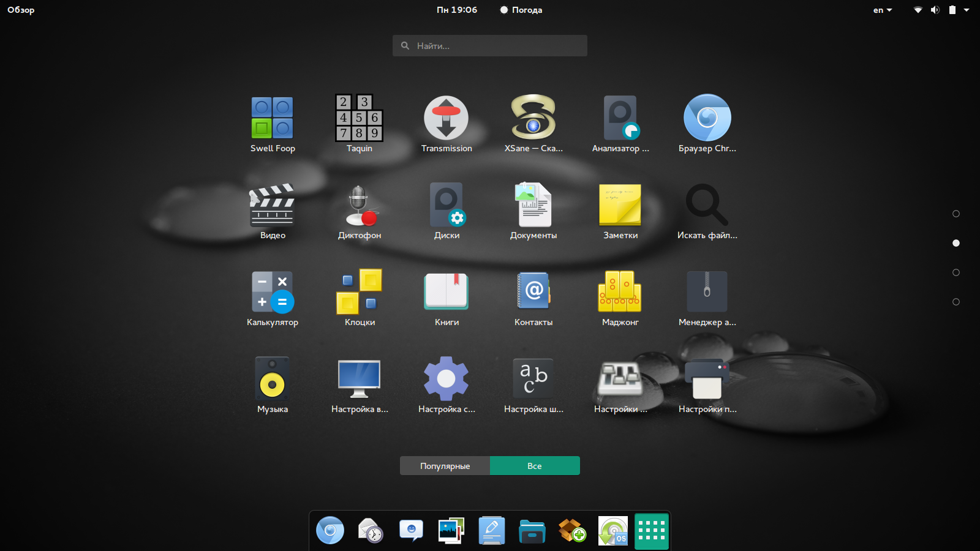
Task: Switch to the Популярные tab
Action: click(x=445, y=466)
